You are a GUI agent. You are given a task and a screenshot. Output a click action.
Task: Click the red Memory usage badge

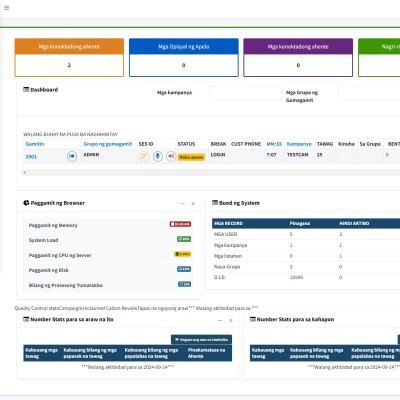pos(180,224)
